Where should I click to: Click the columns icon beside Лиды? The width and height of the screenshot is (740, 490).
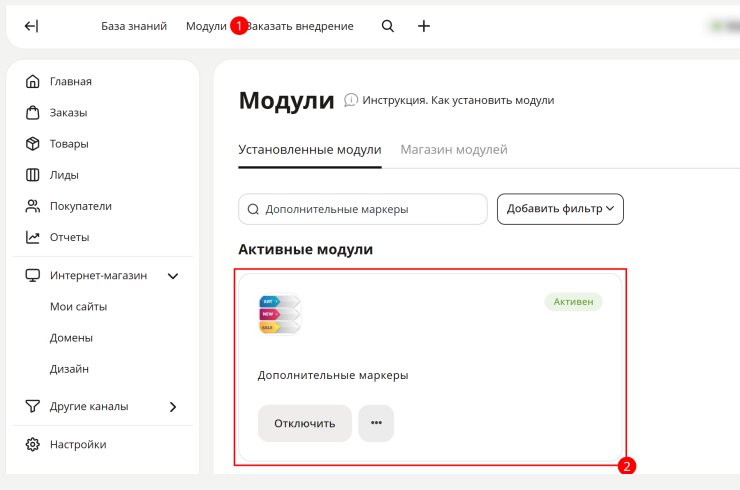click(33, 175)
